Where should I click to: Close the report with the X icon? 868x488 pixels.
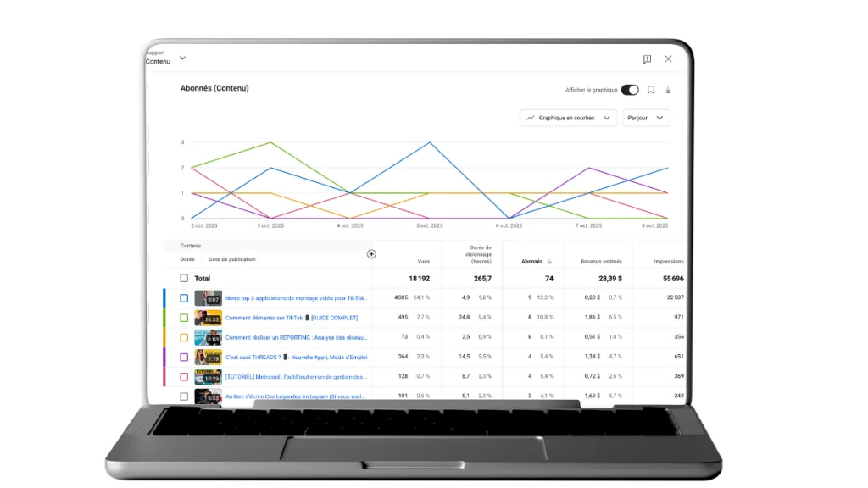[x=668, y=59]
